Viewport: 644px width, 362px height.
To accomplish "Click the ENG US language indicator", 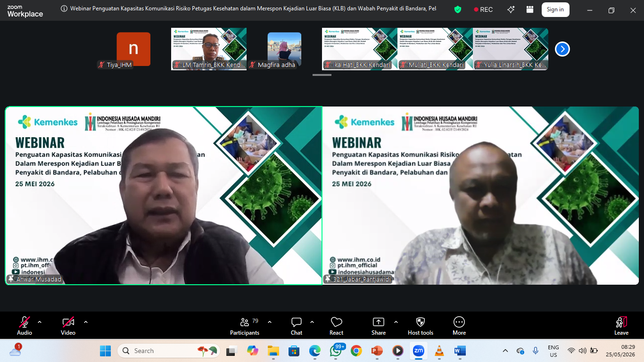I will [553, 351].
